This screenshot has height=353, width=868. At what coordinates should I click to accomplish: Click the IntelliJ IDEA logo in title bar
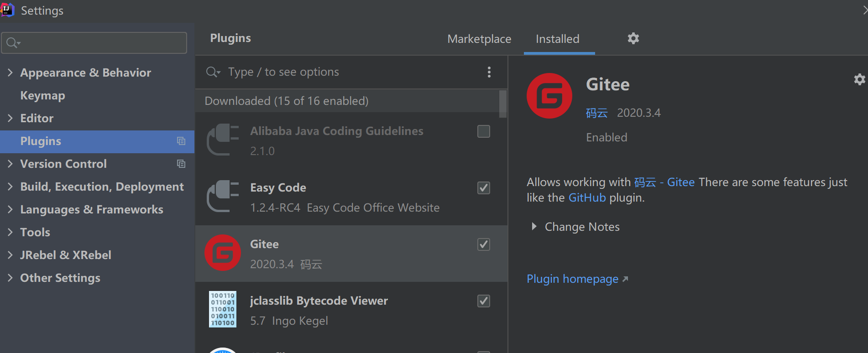click(x=7, y=10)
